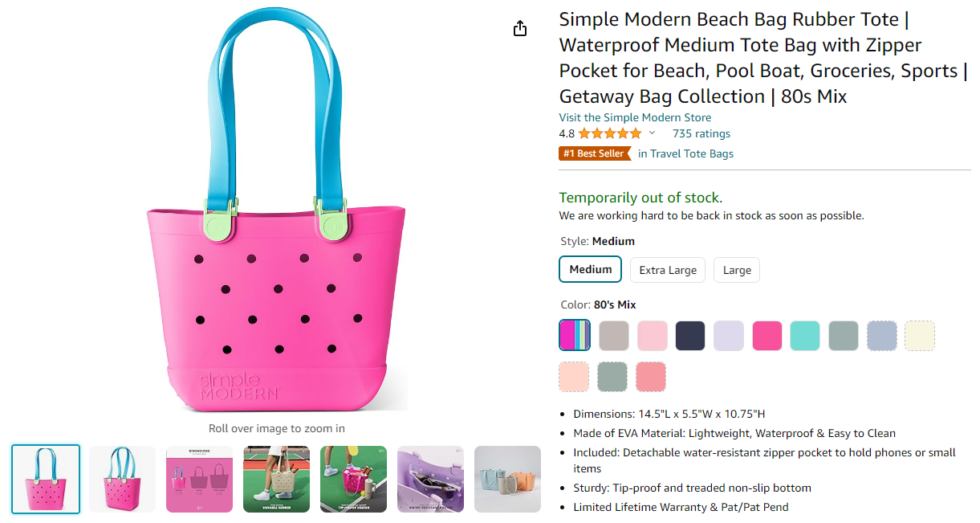Click the share icon above product image
980x523 pixels.
click(x=520, y=29)
